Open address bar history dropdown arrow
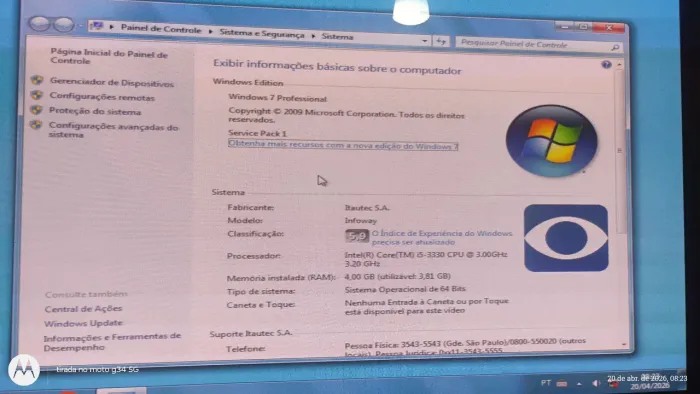The image size is (700, 394). tap(424, 41)
